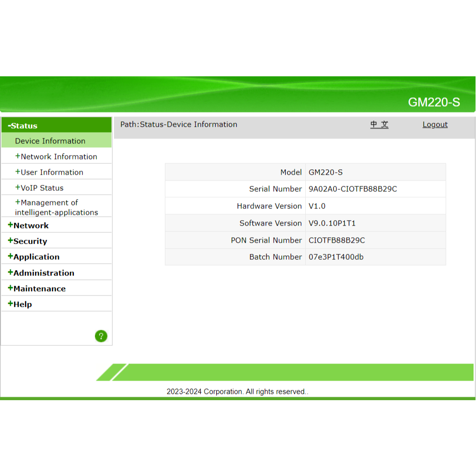Click the green help question mark icon

click(x=101, y=336)
